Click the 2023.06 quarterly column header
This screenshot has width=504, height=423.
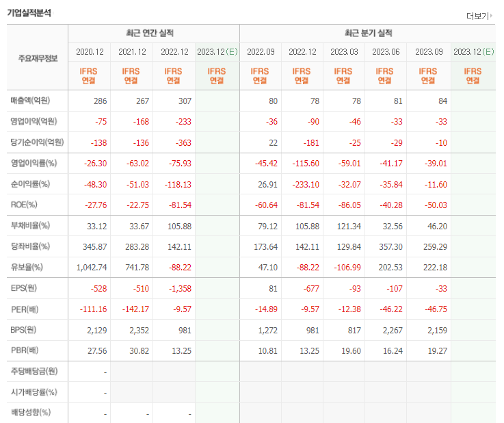[386, 52]
